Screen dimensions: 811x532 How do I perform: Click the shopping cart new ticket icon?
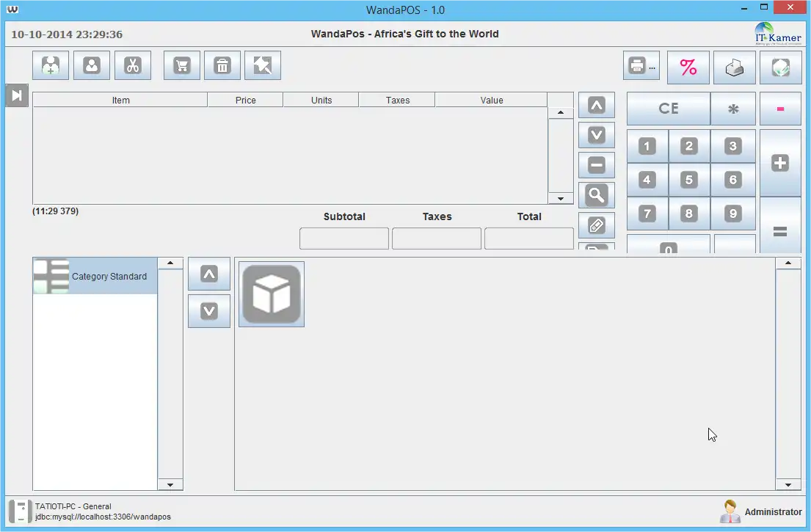(x=181, y=65)
